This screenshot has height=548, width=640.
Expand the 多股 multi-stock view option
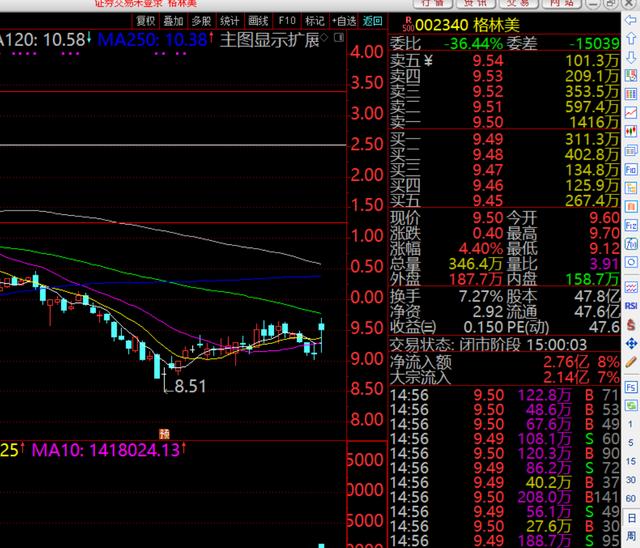point(202,20)
